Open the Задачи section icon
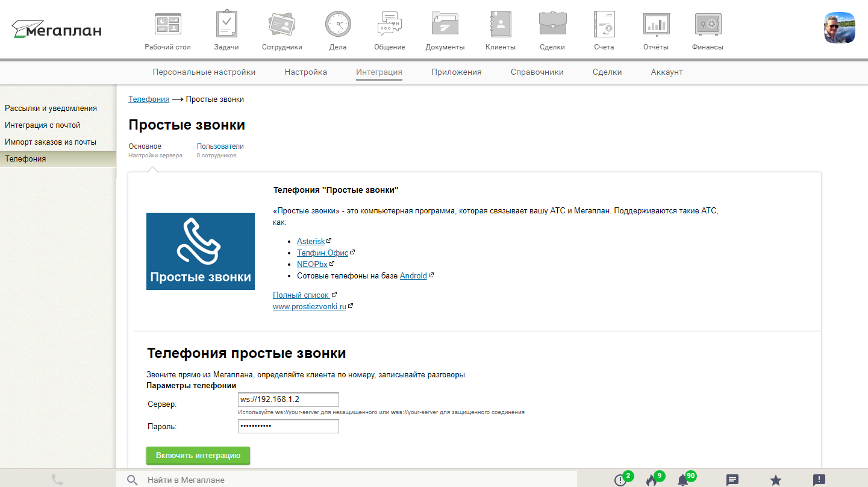The width and height of the screenshot is (868, 487). click(226, 24)
